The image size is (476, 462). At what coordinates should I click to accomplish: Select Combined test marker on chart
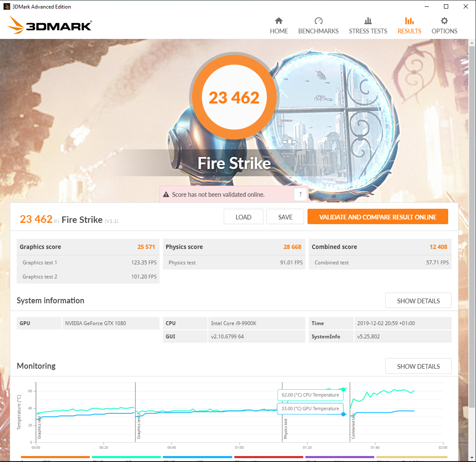tap(353, 427)
